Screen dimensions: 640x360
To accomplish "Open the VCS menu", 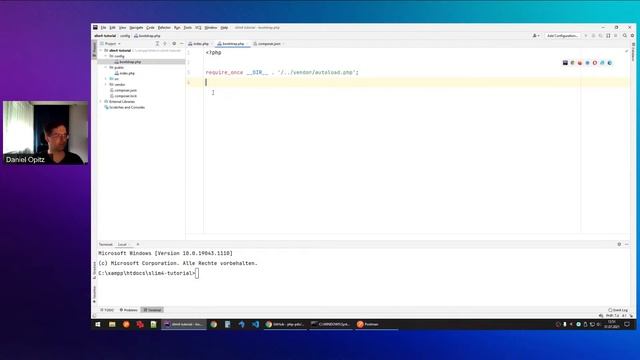I will coord(198,28).
